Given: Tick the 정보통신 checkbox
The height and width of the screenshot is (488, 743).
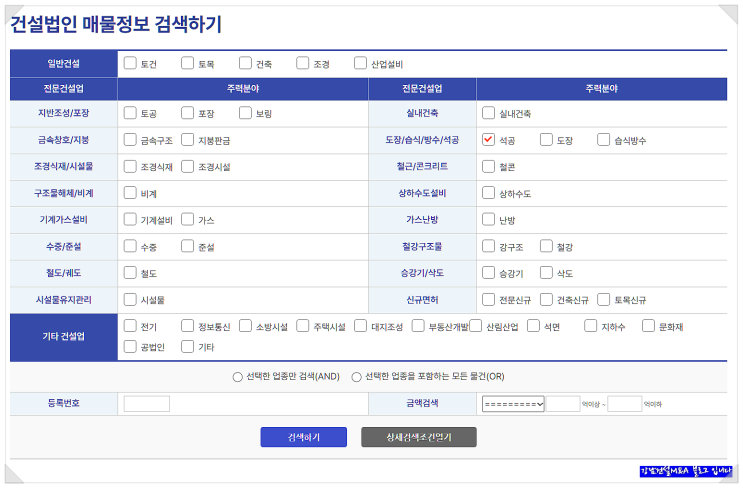Looking at the screenshot, I should 188,326.
